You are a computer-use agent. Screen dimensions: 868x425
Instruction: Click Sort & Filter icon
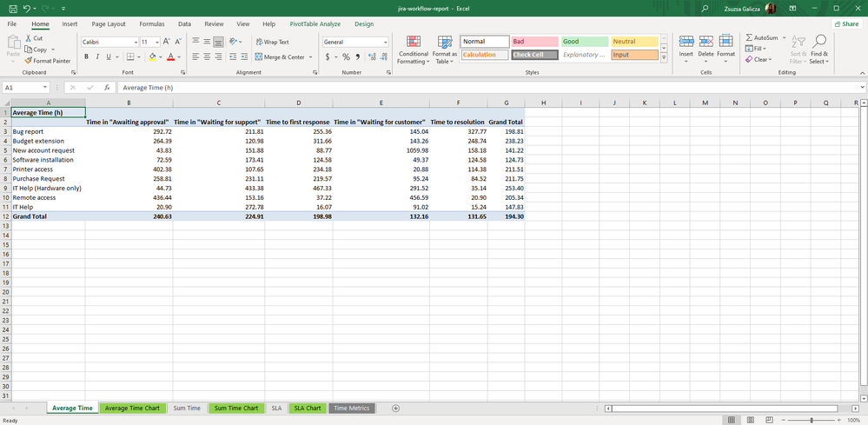pyautogui.click(x=798, y=42)
